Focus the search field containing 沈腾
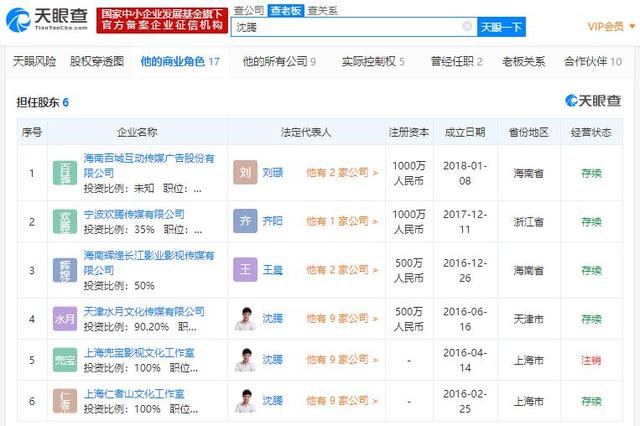The image size is (640, 426). point(354,27)
